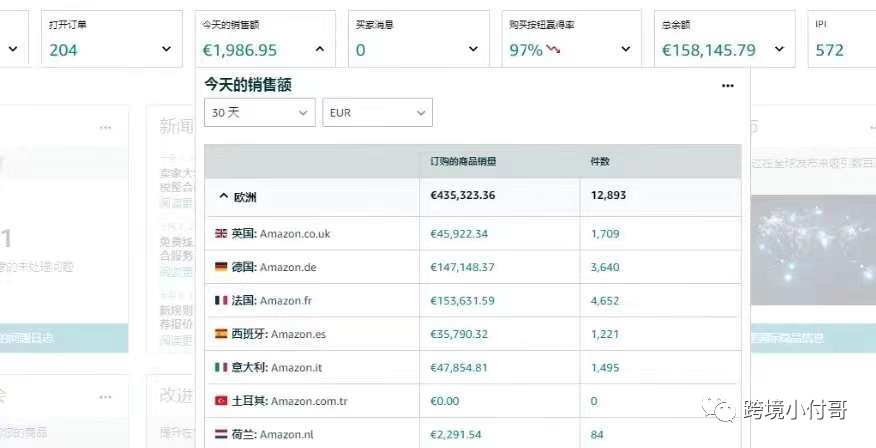Click the €158,145.79 total balance value
876x448 pixels.
pos(709,50)
